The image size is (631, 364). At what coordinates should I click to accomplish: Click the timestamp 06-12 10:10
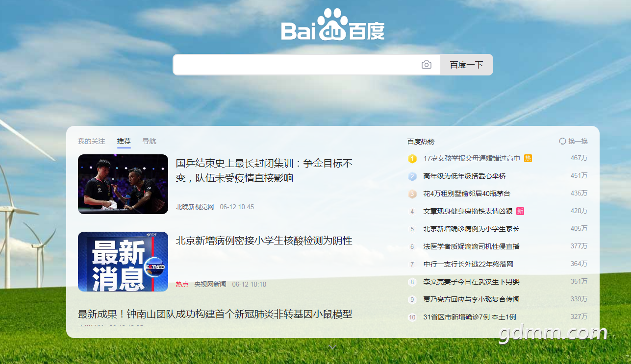249,284
